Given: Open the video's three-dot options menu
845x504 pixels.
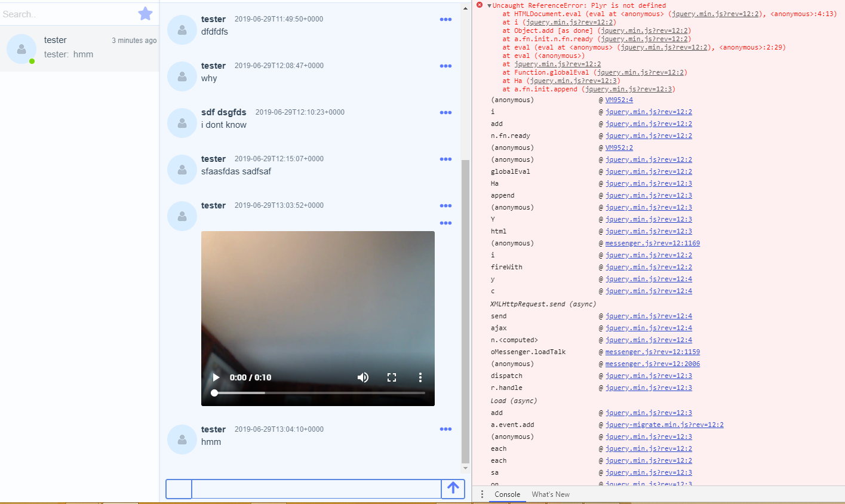Looking at the screenshot, I should 420,377.
